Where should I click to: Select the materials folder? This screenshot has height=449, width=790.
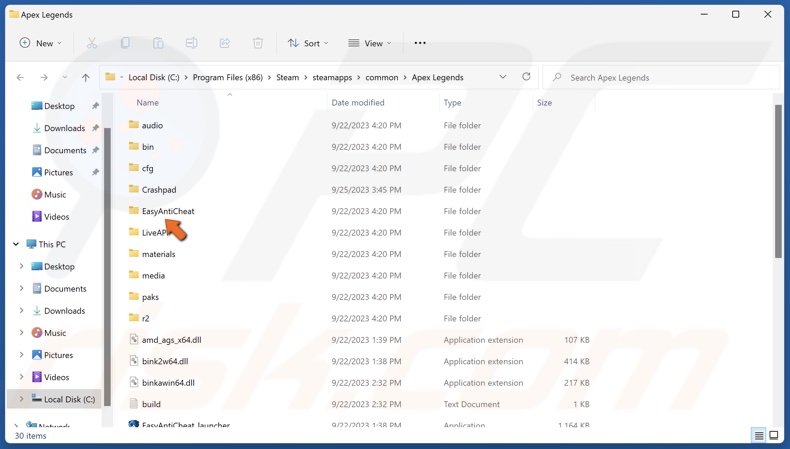click(158, 254)
